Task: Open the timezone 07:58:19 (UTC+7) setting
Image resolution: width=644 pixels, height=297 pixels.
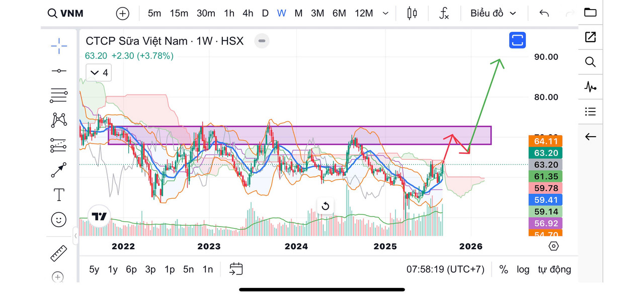Action: point(445,269)
